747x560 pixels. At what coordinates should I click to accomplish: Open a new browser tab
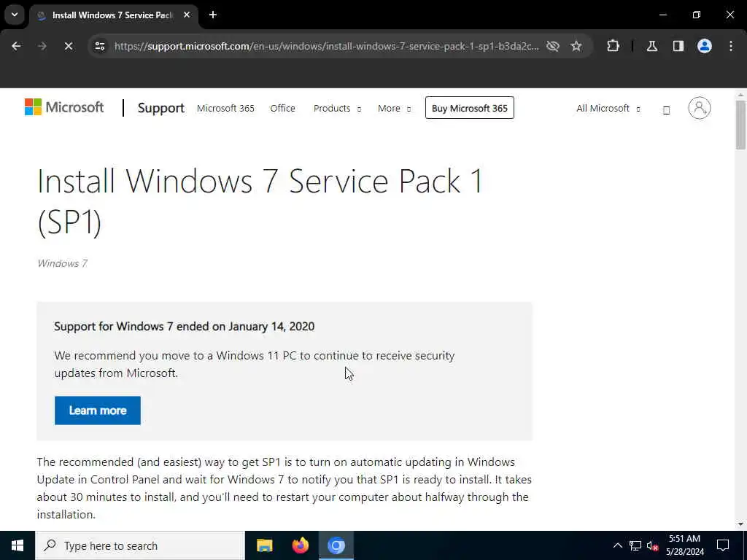click(213, 15)
